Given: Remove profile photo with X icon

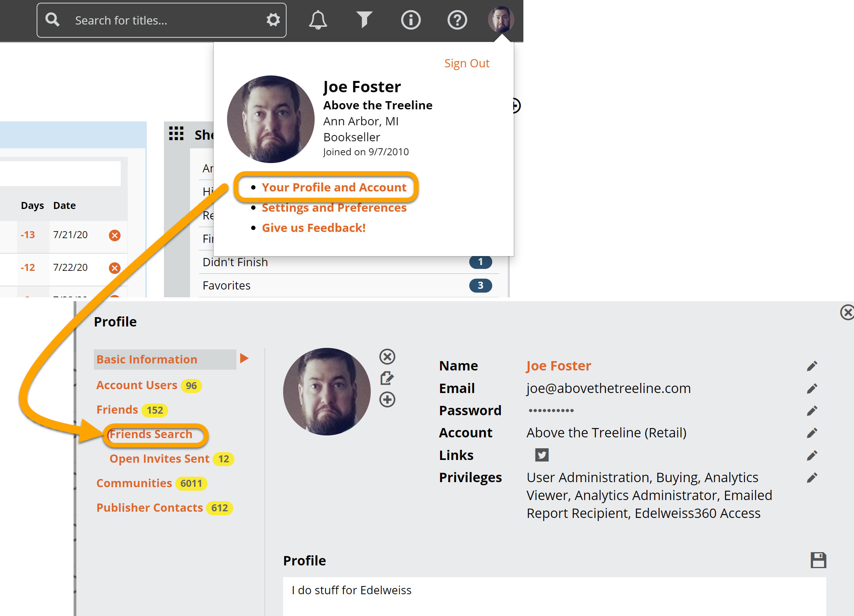Looking at the screenshot, I should [387, 356].
